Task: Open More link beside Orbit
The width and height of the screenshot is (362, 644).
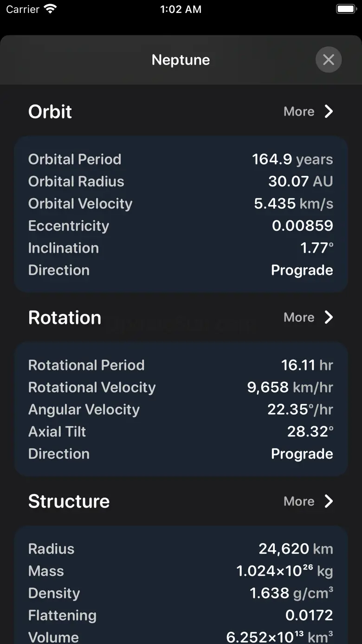Action: [299, 111]
